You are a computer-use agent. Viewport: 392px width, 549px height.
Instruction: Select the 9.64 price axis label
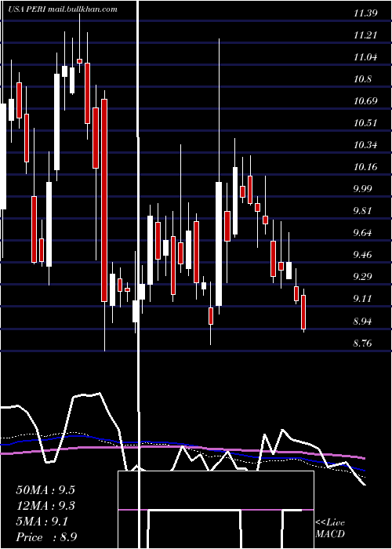364,233
